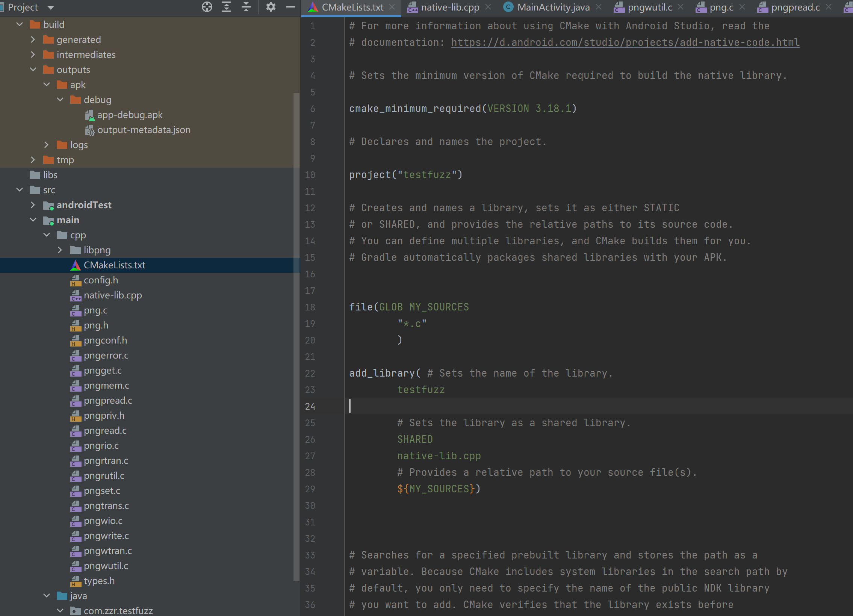Select pngset.c file icon
The height and width of the screenshot is (616, 853).
(76, 491)
